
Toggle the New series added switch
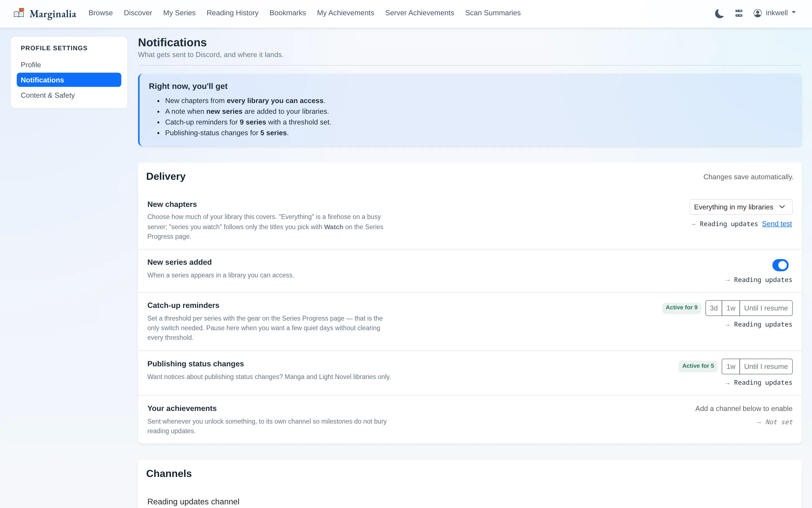[x=780, y=265]
